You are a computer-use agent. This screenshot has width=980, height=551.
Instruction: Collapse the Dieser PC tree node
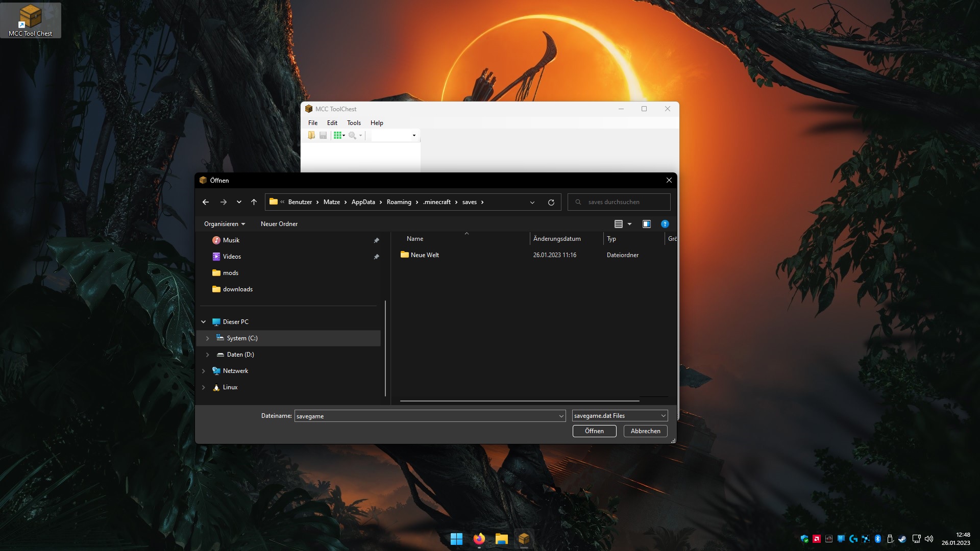(203, 322)
